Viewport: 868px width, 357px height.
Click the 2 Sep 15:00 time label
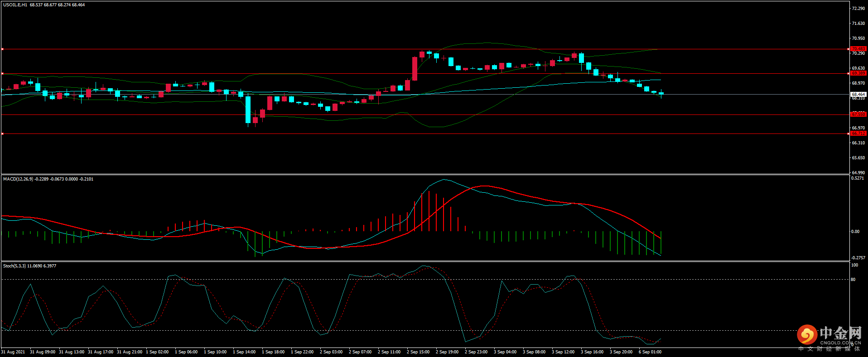pyautogui.click(x=418, y=352)
